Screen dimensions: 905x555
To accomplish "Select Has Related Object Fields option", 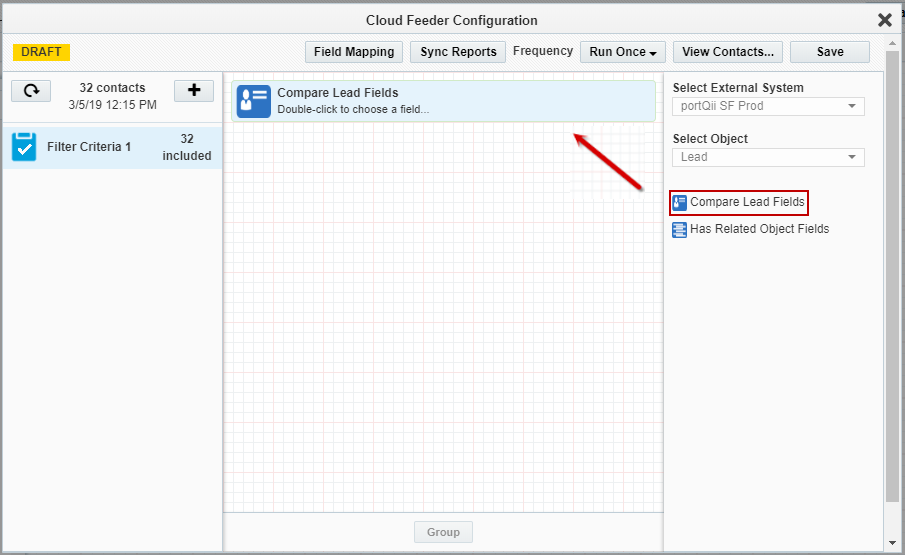I will pos(759,229).
